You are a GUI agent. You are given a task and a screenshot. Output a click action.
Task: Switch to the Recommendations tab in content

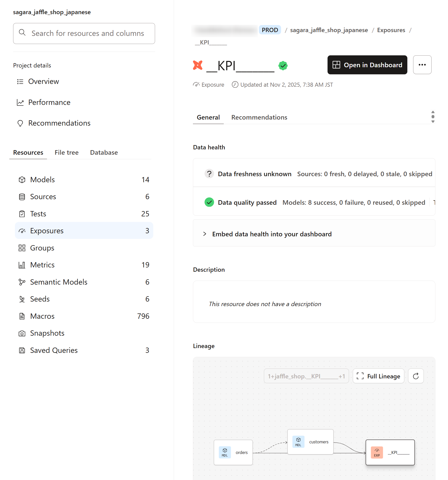pyautogui.click(x=259, y=117)
